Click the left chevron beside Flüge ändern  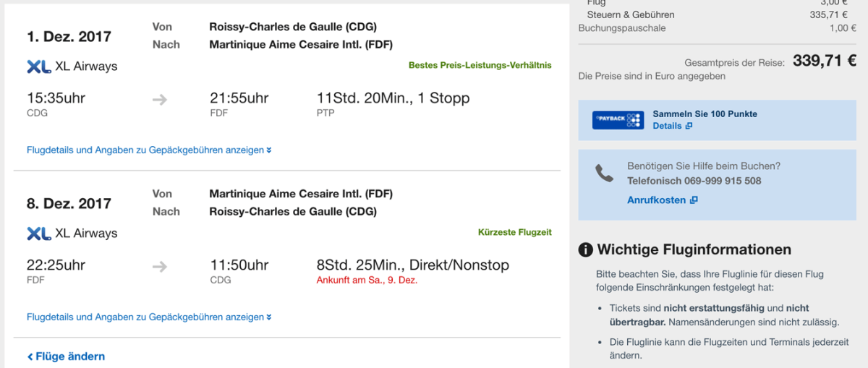pos(30,356)
